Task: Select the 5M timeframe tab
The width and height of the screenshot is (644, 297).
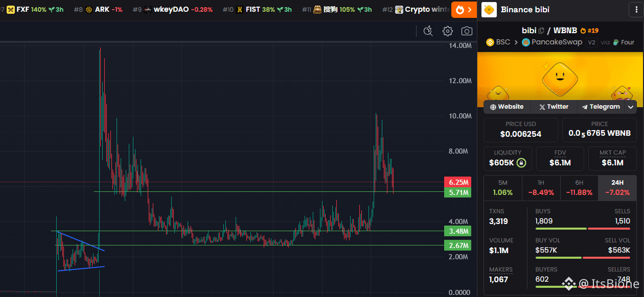Action: pyautogui.click(x=502, y=187)
